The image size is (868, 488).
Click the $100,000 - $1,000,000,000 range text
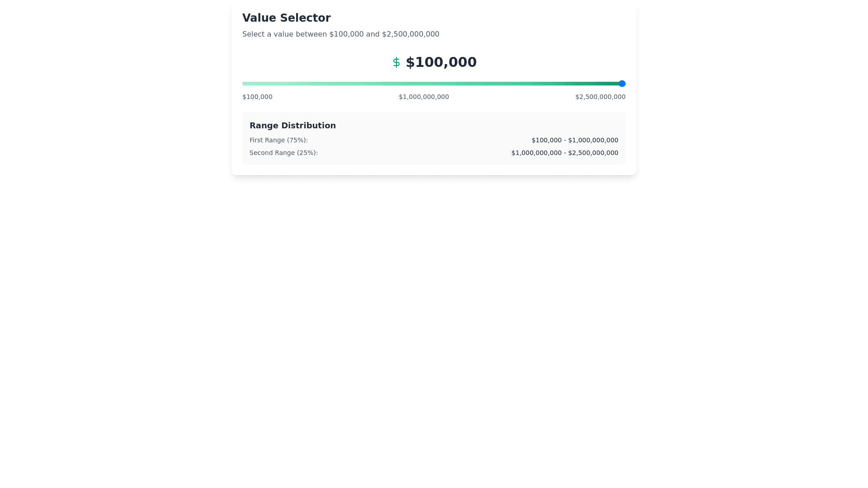coord(575,141)
